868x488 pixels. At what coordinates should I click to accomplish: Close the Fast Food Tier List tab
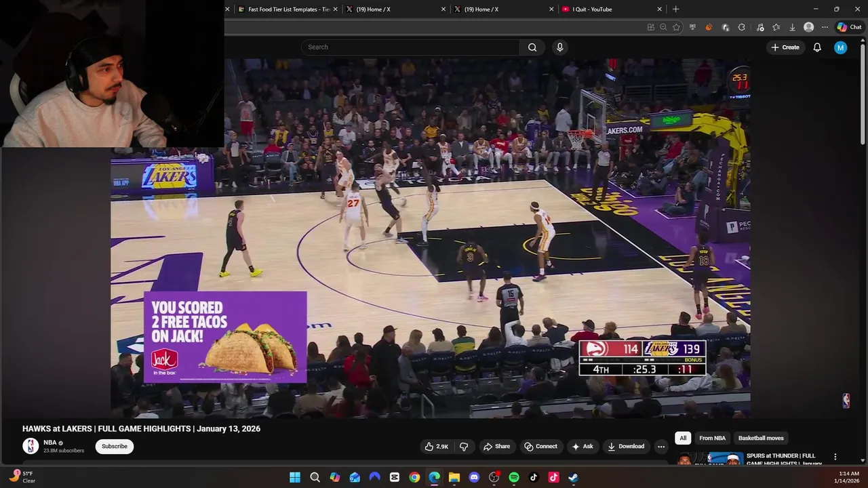335,9
